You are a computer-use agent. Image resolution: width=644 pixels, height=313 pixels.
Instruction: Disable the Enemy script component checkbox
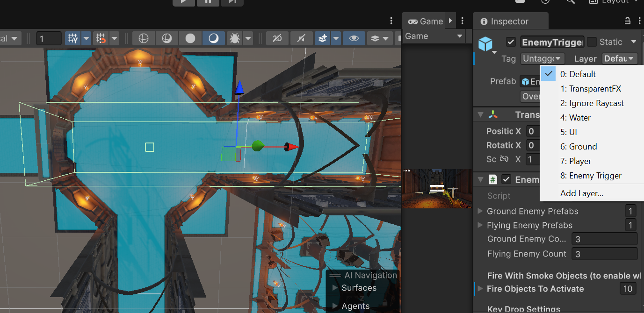pyautogui.click(x=506, y=179)
